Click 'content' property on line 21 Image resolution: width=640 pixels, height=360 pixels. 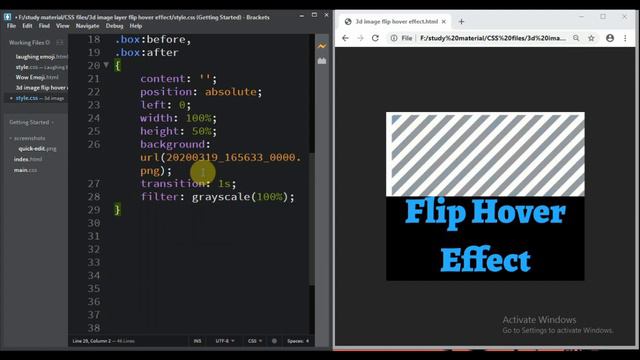pyautogui.click(x=163, y=79)
